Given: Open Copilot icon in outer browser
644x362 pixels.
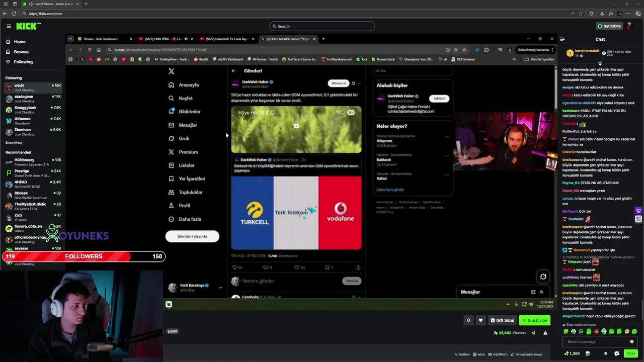Looking at the screenshot, I should [637, 14].
